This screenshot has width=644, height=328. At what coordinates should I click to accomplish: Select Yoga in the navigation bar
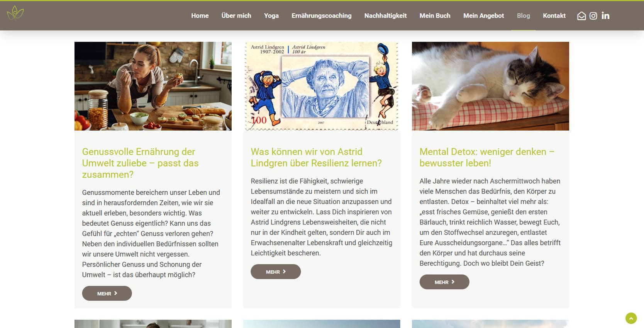point(271,16)
